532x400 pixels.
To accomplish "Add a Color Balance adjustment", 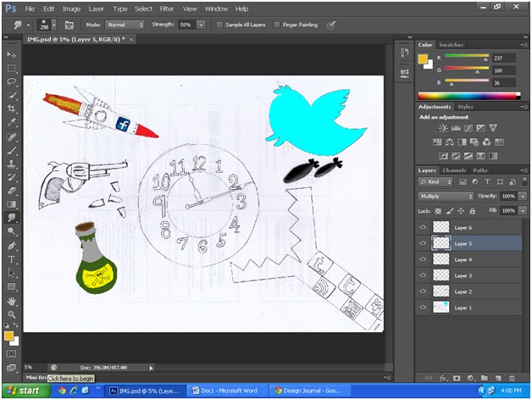I will pos(449,142).
